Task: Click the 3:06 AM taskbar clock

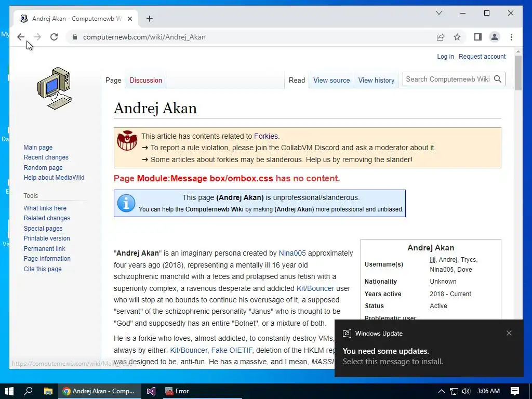Action: click(488, 391)
